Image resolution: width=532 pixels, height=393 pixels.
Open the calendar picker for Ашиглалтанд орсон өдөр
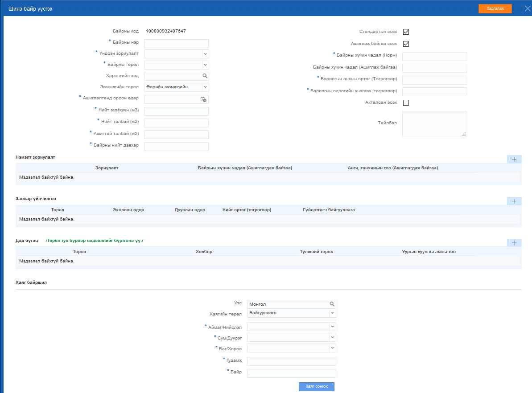[203, 99]
